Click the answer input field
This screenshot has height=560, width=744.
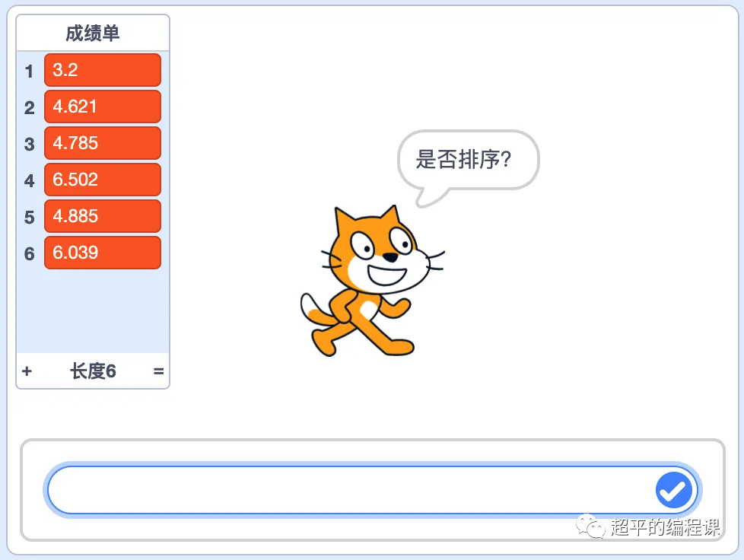tap(372, 490)
